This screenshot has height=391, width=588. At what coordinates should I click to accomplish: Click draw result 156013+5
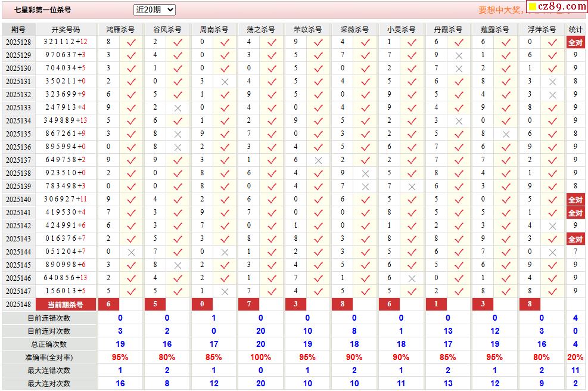66,291
